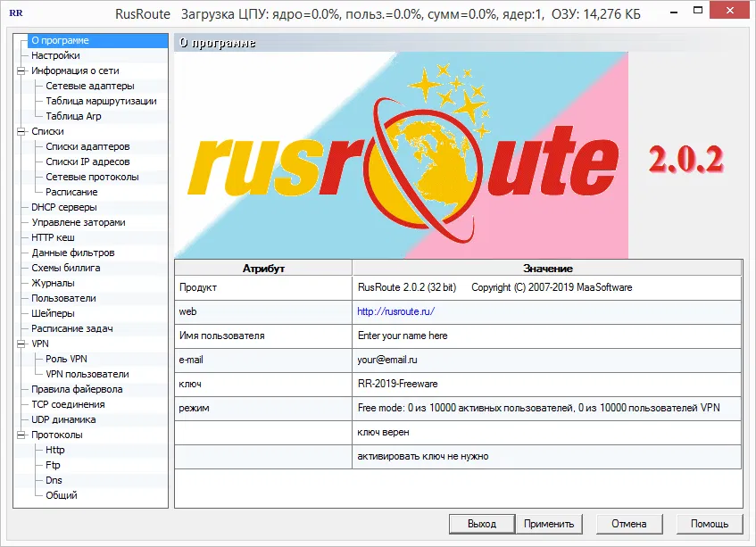Open VPN пользователи page
Image resolution: width=756 pixels, height=547 pixels.
[87, 375]
